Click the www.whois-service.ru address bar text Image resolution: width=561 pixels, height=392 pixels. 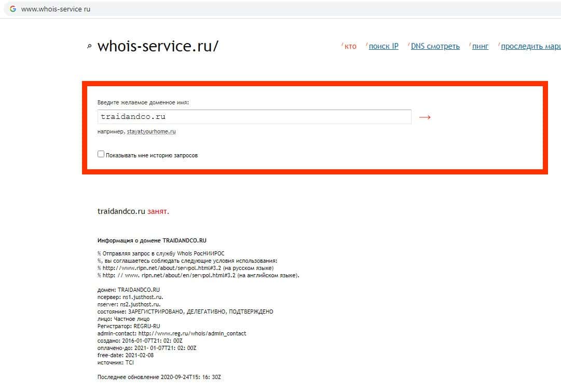click(x=56, y=9)
